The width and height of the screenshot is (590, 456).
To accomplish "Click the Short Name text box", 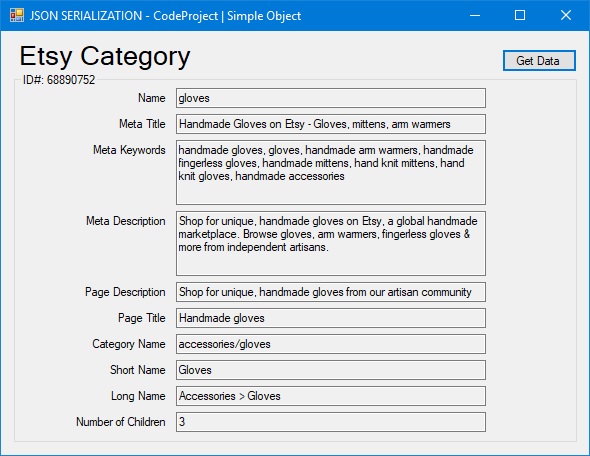I will tap(331, 370).
